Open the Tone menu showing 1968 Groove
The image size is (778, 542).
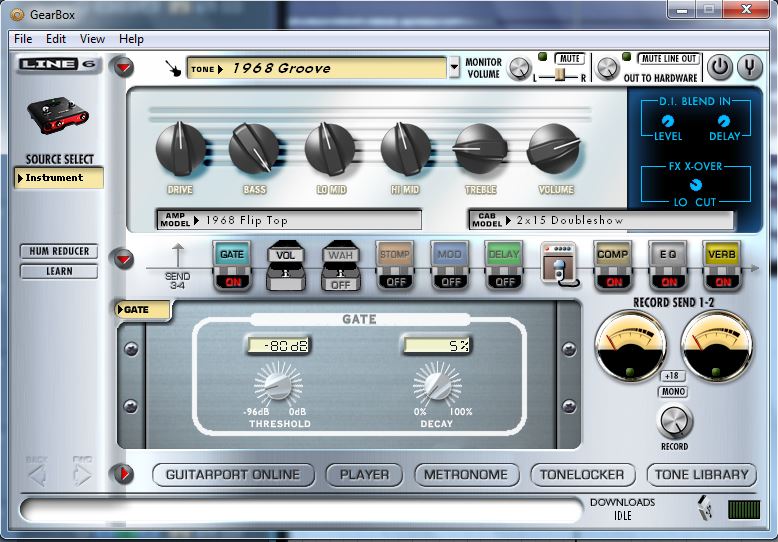coord(317,68)
